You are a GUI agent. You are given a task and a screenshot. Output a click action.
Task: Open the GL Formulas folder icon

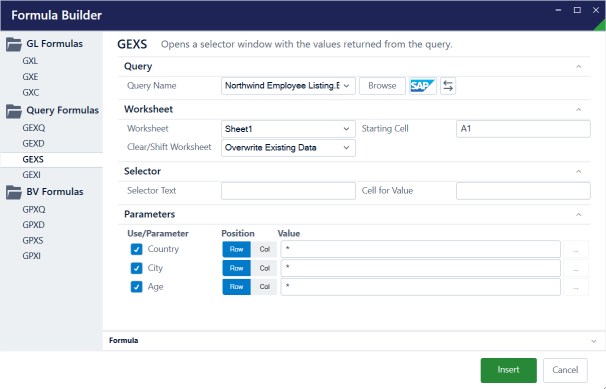14,44
